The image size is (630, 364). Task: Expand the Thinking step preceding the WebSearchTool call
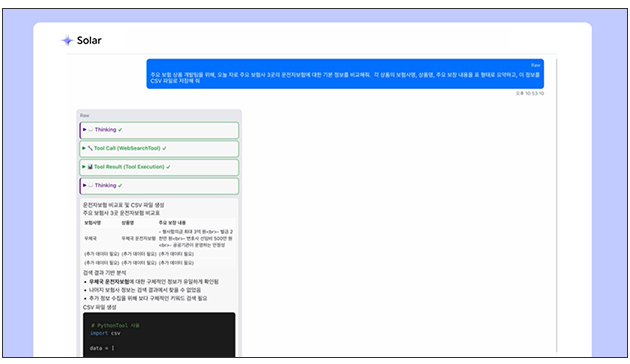tap(159, 130)
